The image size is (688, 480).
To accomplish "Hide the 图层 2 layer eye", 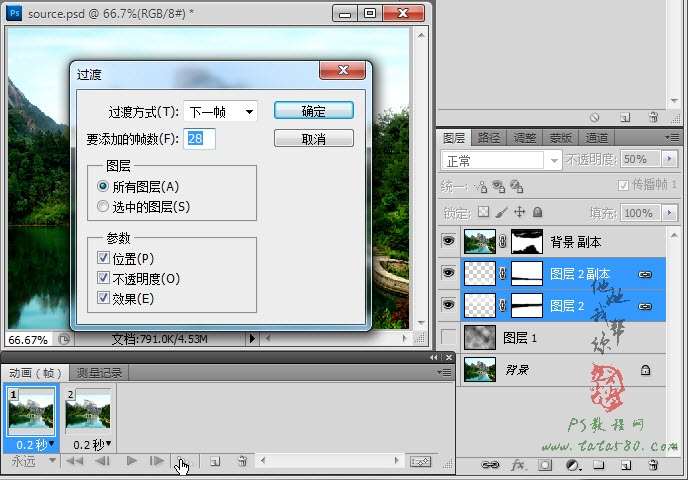I will pos(448,304).
